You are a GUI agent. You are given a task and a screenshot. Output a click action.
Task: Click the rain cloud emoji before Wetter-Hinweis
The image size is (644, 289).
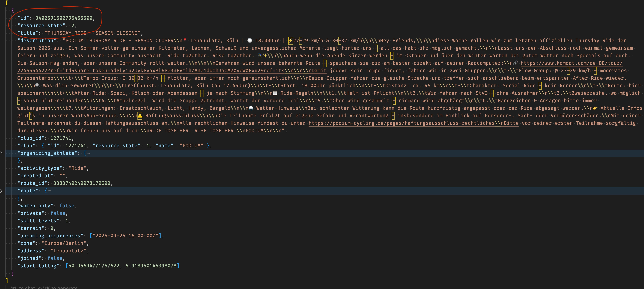(x=251, y=108)
